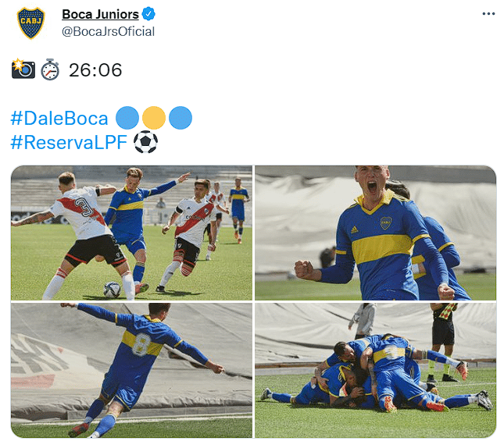Click the first blue circle emoji
The image size is (504, 441).
[127, 118]
